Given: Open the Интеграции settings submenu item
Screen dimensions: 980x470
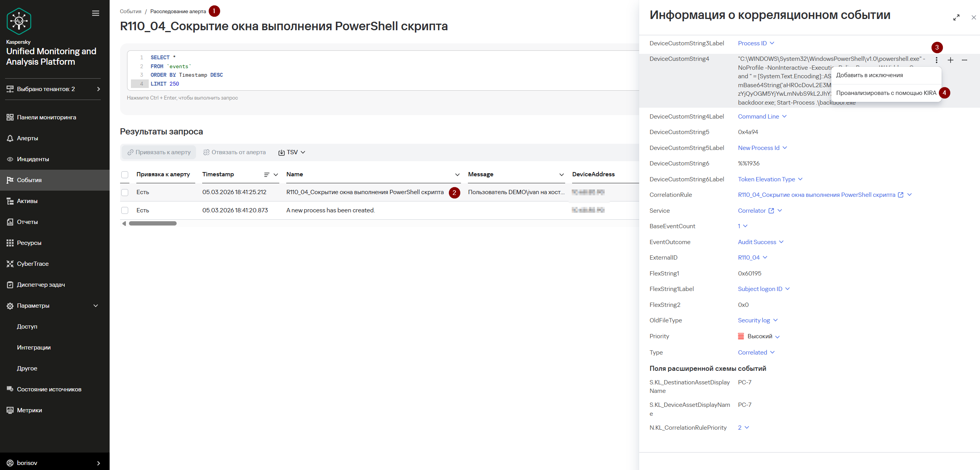Looking at the screenshot, I should tap(34, 348).
